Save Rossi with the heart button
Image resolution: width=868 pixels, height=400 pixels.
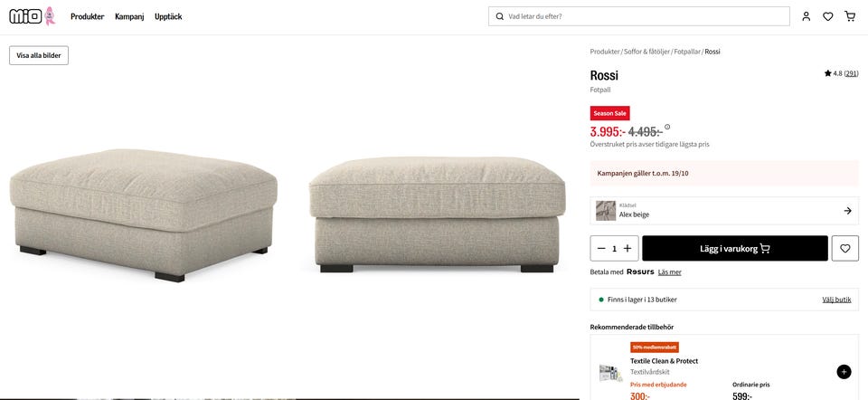coord(844,248)
